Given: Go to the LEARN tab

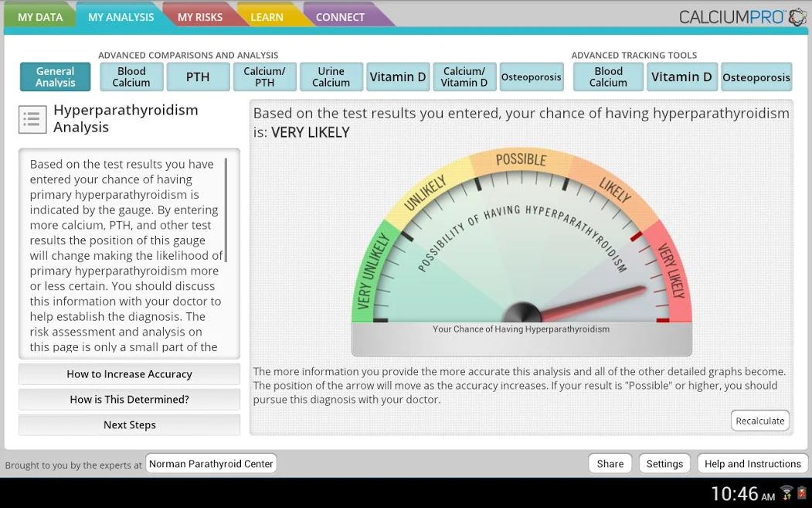Looking at the screenshot, I should [267, 17].
